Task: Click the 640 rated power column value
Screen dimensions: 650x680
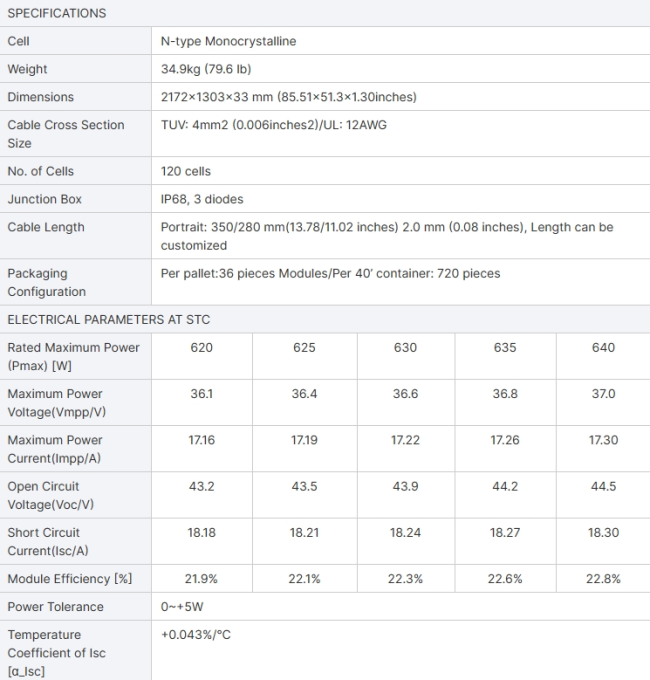Action: point(603,347)
